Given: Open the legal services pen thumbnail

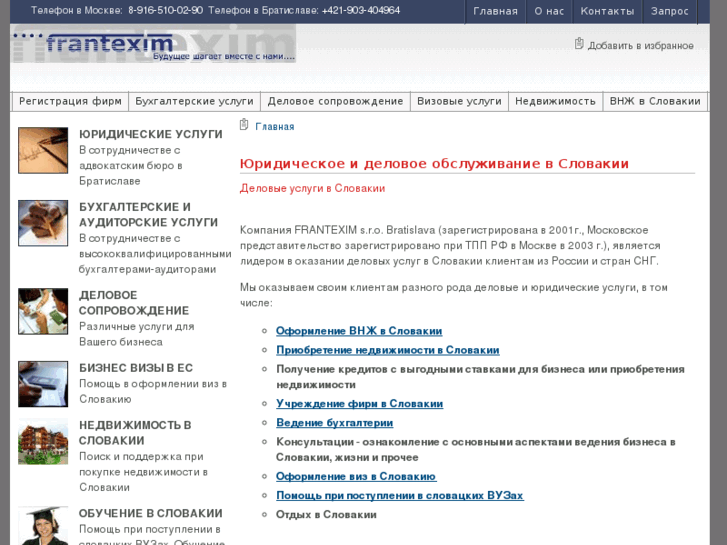Looking at the screenshot, I should click(43, 150).
